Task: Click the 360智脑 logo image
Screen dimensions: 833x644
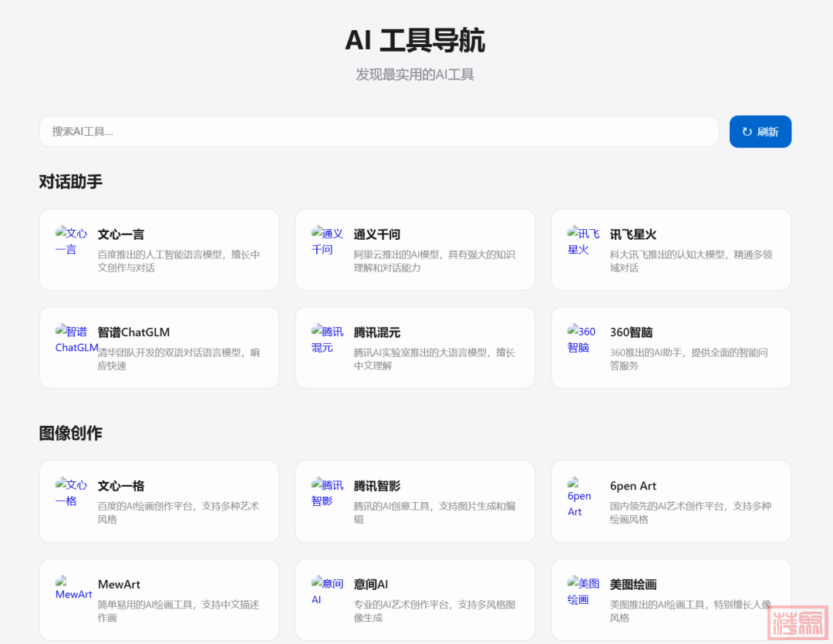Action: 582,339
